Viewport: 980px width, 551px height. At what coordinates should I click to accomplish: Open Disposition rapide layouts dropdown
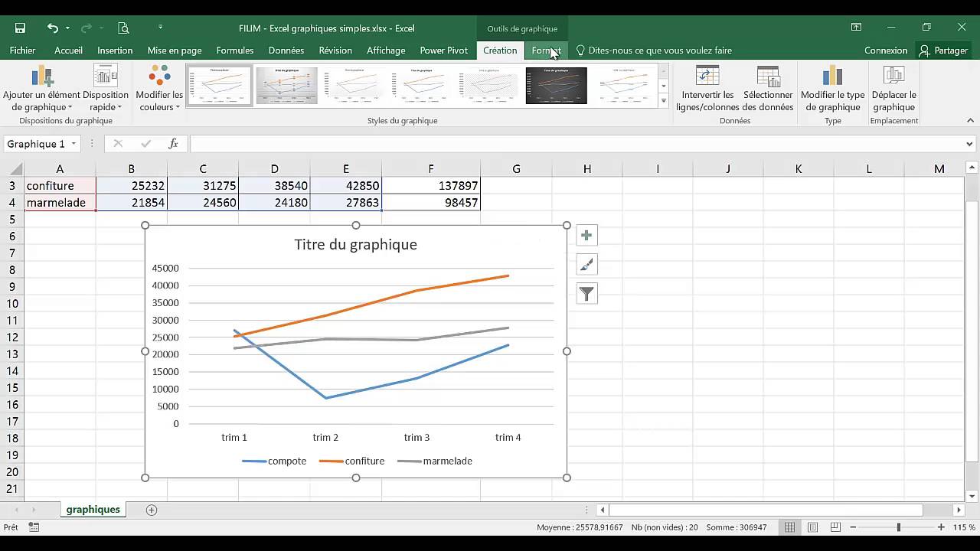point(106,88)
